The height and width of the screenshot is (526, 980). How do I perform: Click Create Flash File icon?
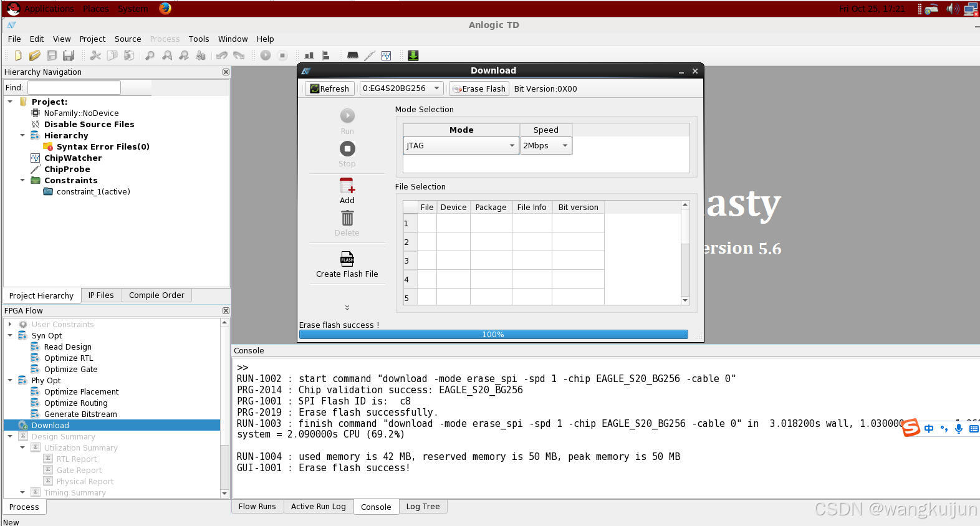point(347,259)
